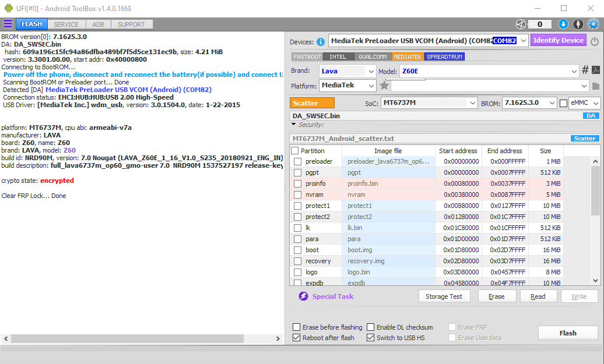
Task: Click the Identify Device button
Action: point(558,40)
